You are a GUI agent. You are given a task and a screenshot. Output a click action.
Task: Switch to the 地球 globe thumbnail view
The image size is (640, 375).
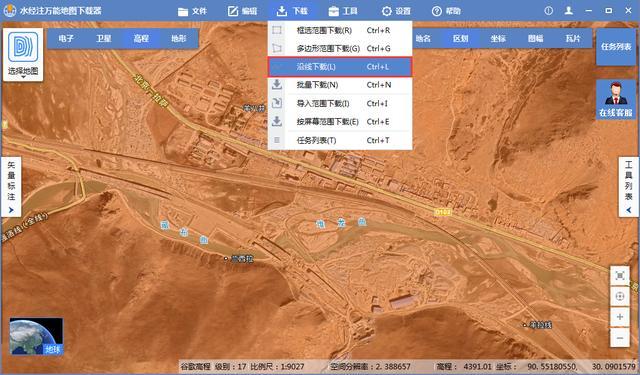(x=36, y=336)
